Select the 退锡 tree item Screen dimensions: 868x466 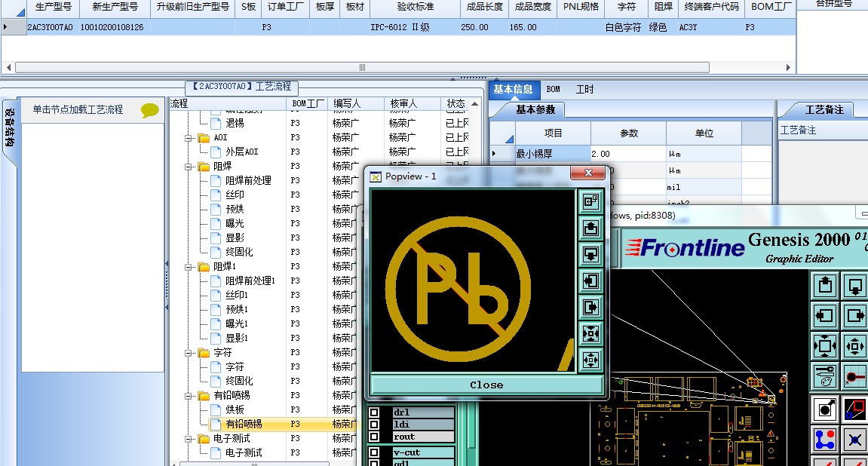[235, 123]
